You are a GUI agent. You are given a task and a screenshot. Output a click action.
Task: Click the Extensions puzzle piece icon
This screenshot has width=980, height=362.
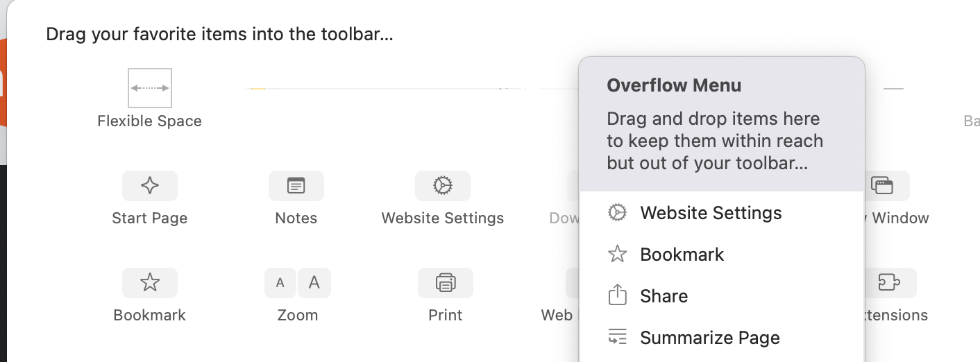point(889,283)
